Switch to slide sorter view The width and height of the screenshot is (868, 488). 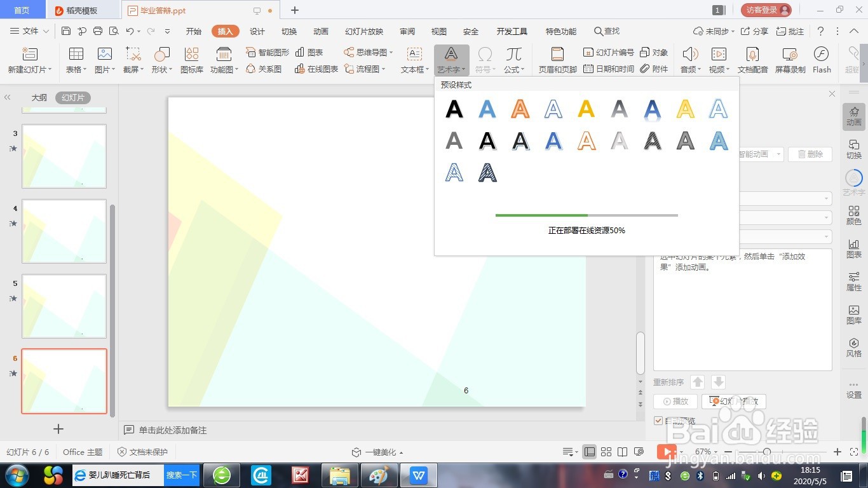tap(606, 452)
